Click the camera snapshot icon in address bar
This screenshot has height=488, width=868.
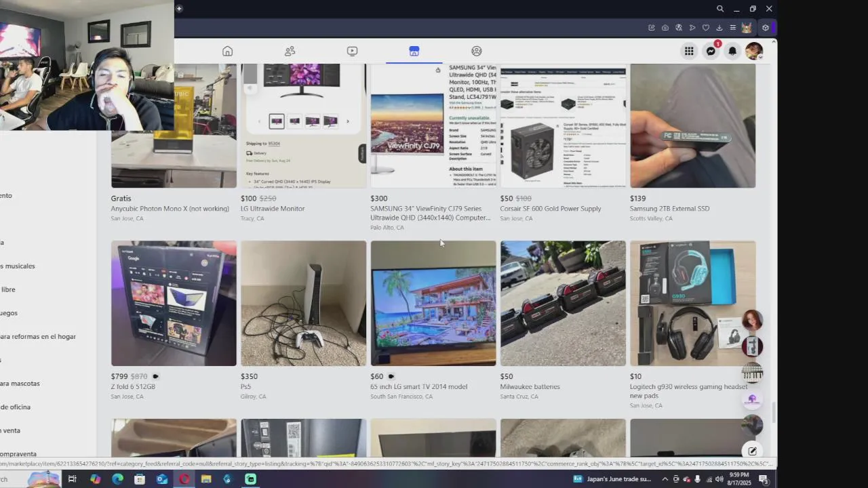[665, 28]
